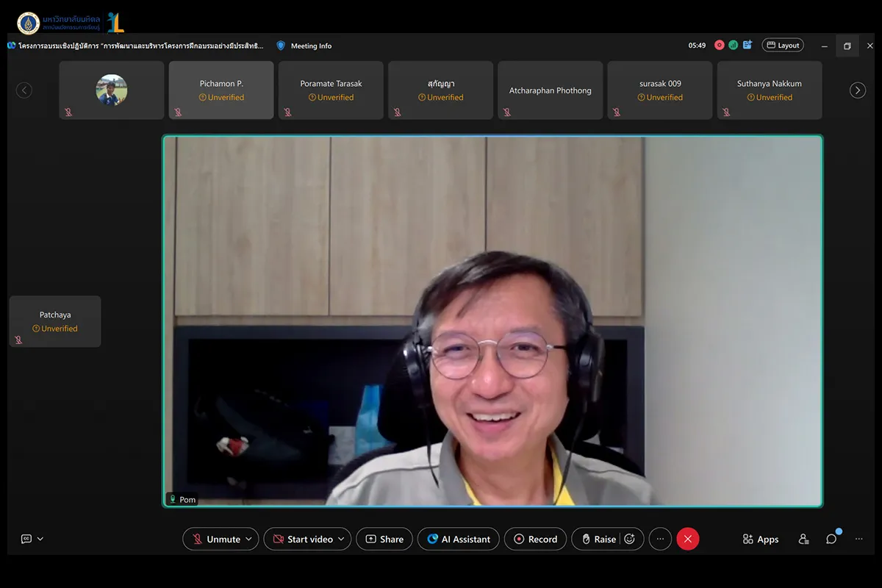Open audio options arrow beside Unmute

(248, 539)
